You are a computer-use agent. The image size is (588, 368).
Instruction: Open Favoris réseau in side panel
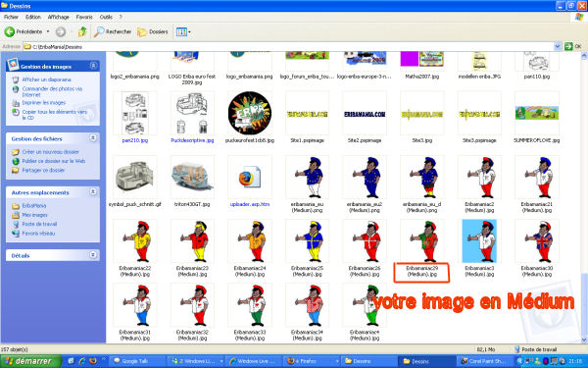pyautogui.click(x=38, y=234)
